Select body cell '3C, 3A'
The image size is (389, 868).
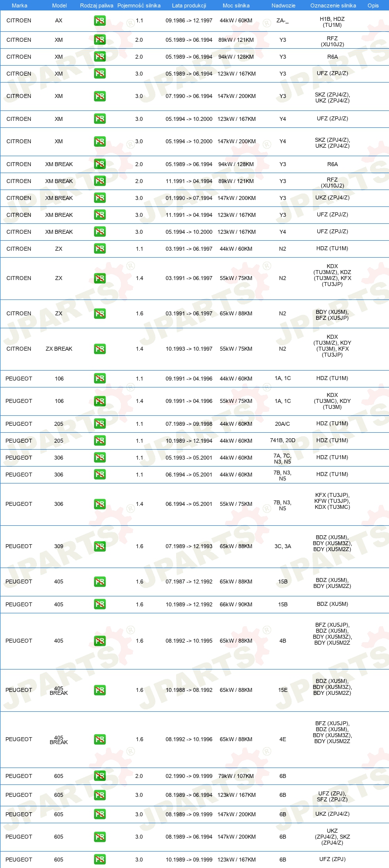pos(283,546)
